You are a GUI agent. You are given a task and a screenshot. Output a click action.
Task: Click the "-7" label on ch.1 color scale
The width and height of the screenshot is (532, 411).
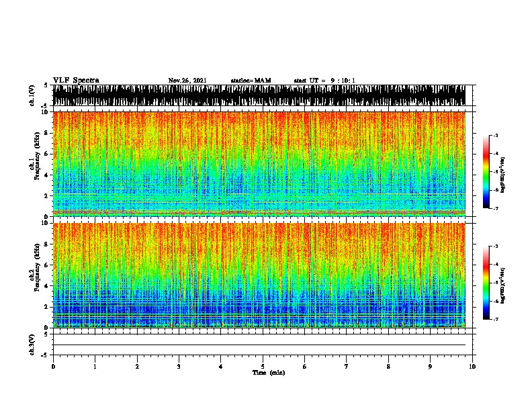click(495, 208)
